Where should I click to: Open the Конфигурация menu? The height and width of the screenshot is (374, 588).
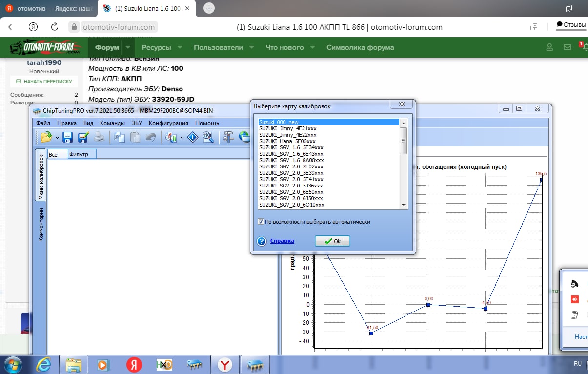[x=168, y=123]
